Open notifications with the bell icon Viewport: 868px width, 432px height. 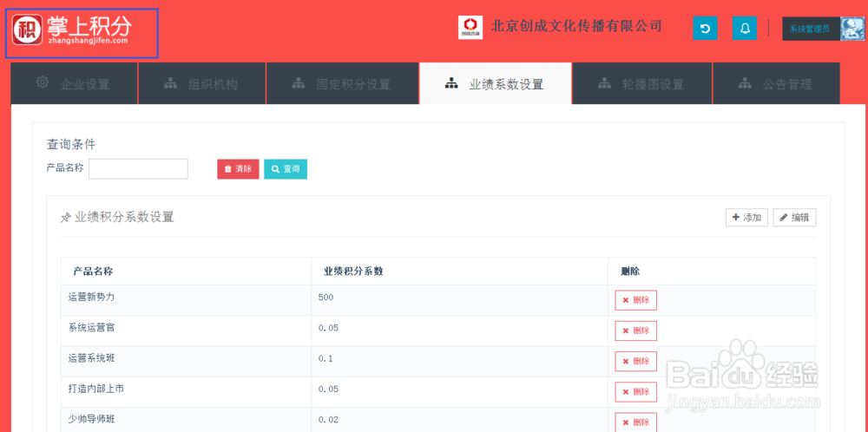(x=745, y=29)
